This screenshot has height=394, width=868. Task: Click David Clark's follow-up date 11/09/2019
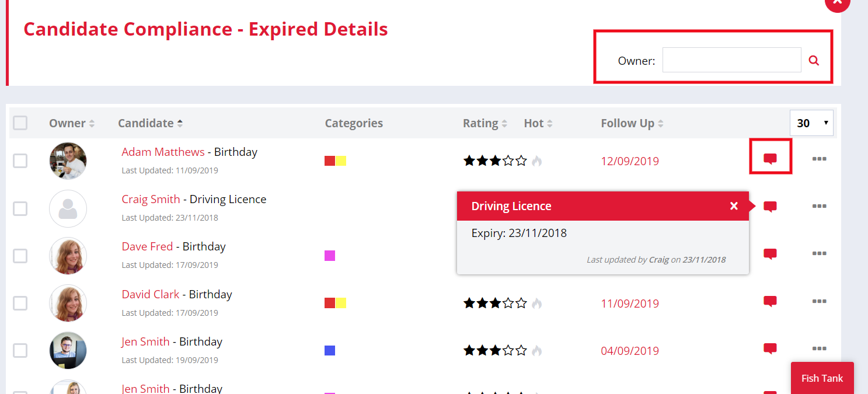(x=630, y=304)
